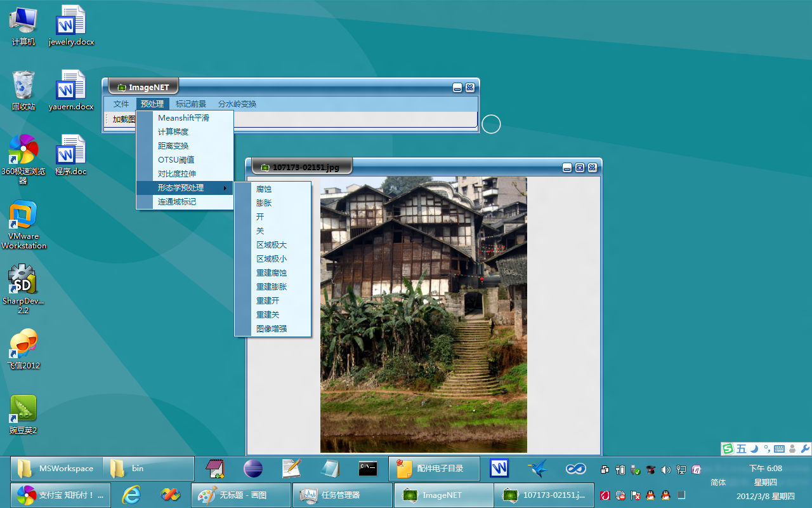Select 重建关 submenu entry

coord(273,315)
